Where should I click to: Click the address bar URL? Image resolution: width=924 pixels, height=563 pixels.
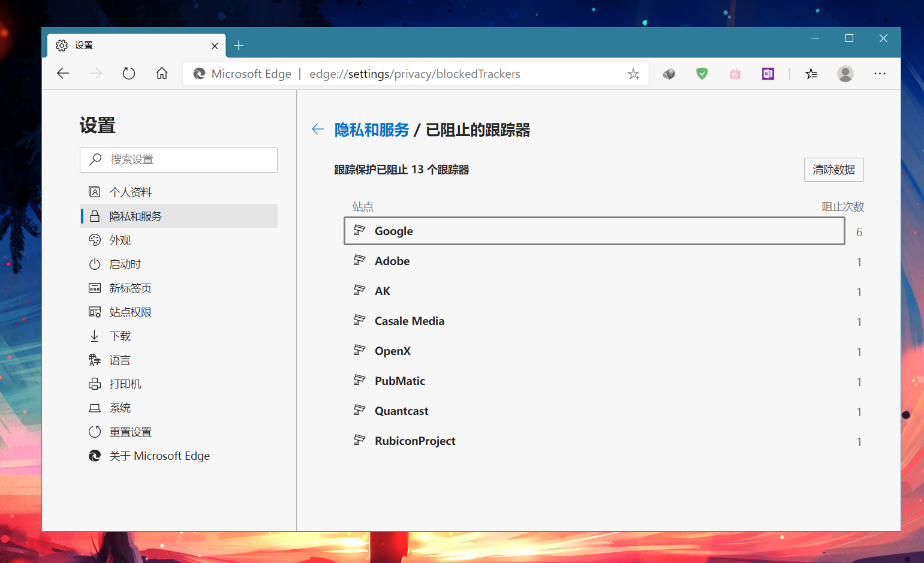[415, 74]
